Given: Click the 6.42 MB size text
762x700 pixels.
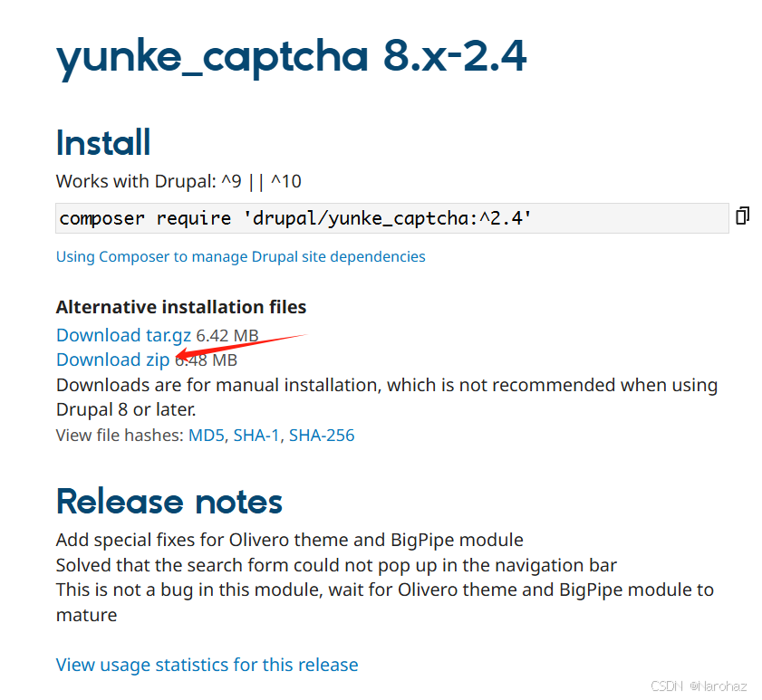Looking at the screenshot, I should pyautogui.click(x=226, y=335).
